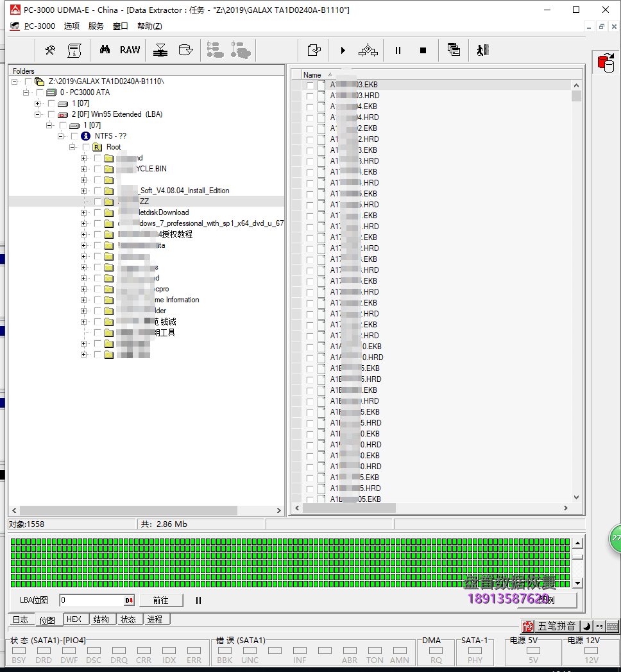Image resolution: width=621 pixels, height=672 pixels.
Task: Click the IME punctuation dots icon
Action: [x=599, y=626]
